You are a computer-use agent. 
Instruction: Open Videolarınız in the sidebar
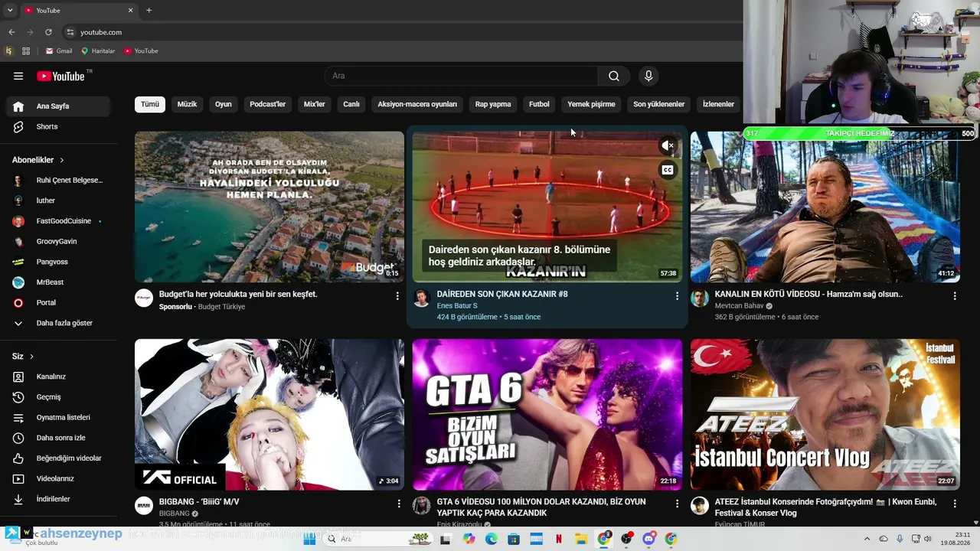tap(58, 478)
